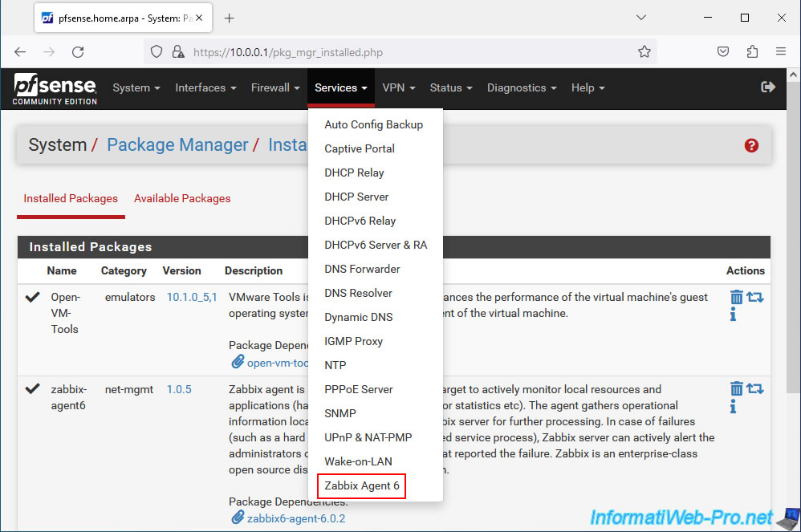Screen dimensions: 801x532
Task: Open a new browser tab
Action: [x=230, y=18]
